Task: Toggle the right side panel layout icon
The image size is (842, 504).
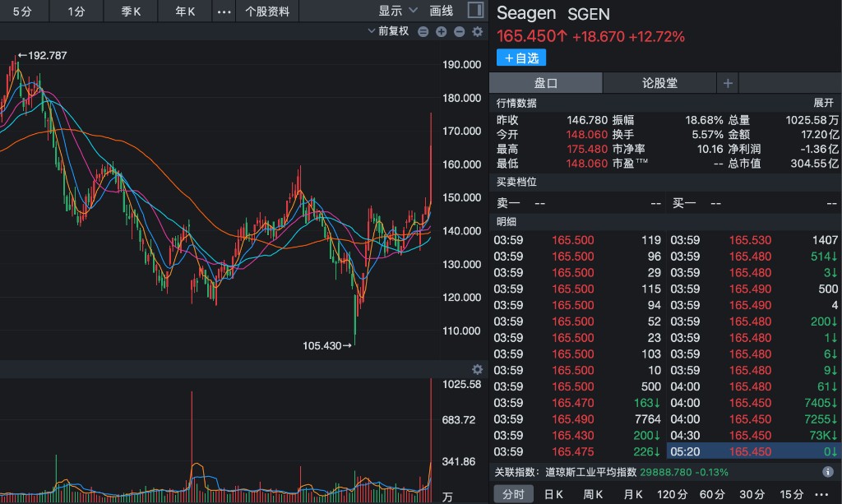Action: pos(475,11)
